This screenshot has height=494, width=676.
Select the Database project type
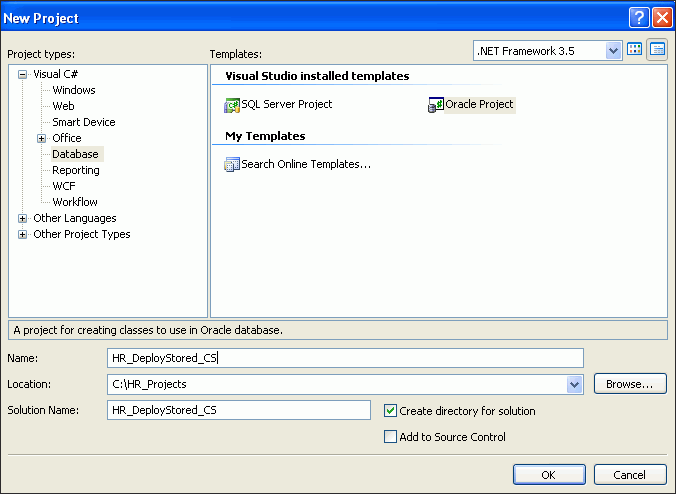(x=76, y=154)
